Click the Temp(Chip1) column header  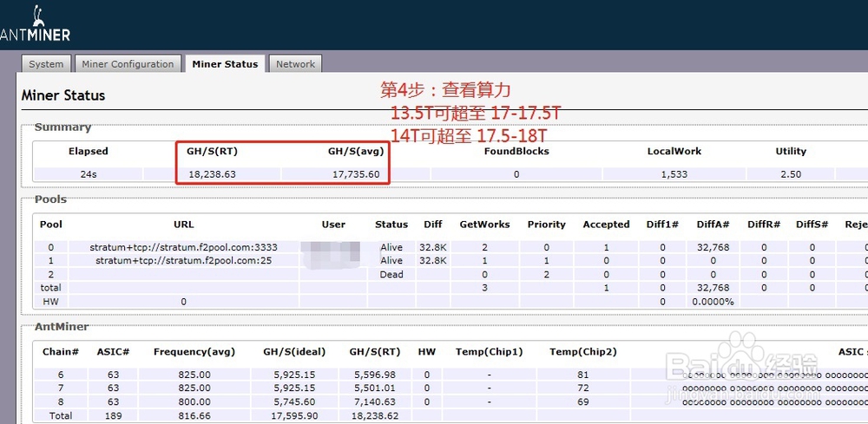coord(489,351)
